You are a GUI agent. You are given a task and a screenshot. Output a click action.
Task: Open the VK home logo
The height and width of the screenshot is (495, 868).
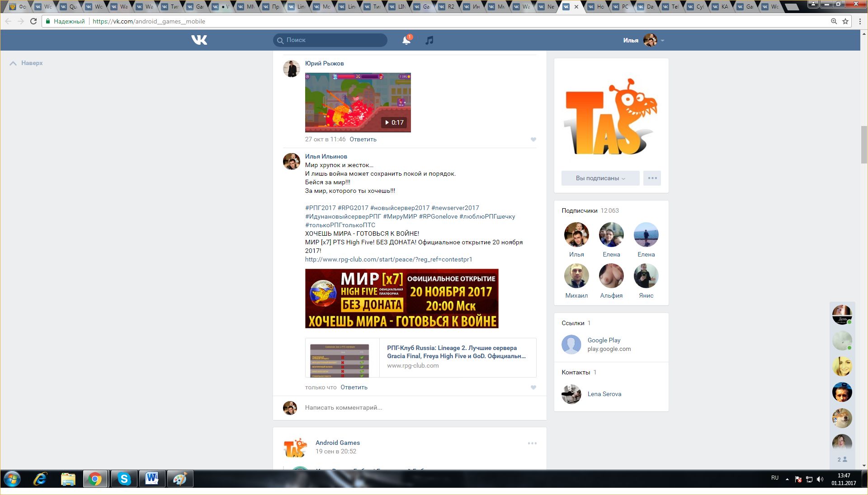pos(199,40)
